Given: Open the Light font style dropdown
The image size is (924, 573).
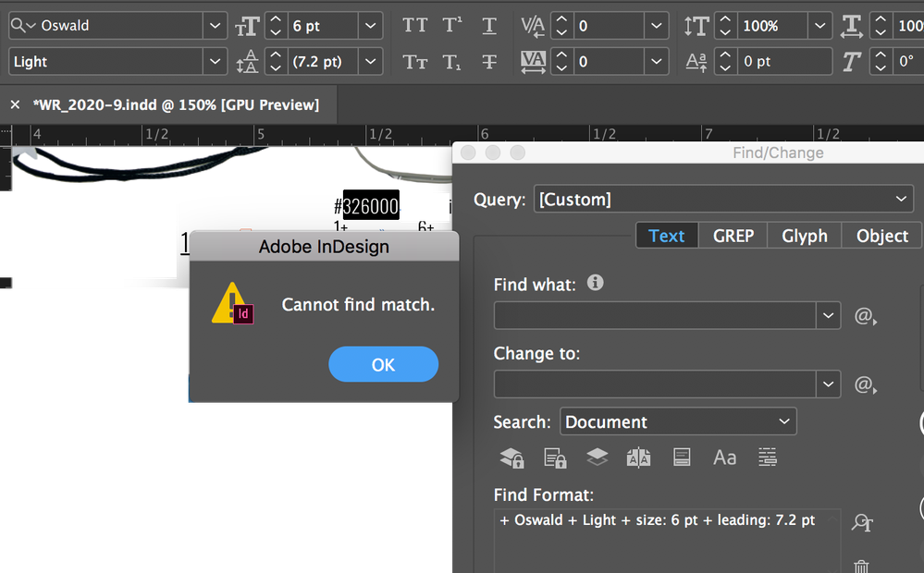Looking at the screenshot, I should pyautogui.click(x=216, y=62).
